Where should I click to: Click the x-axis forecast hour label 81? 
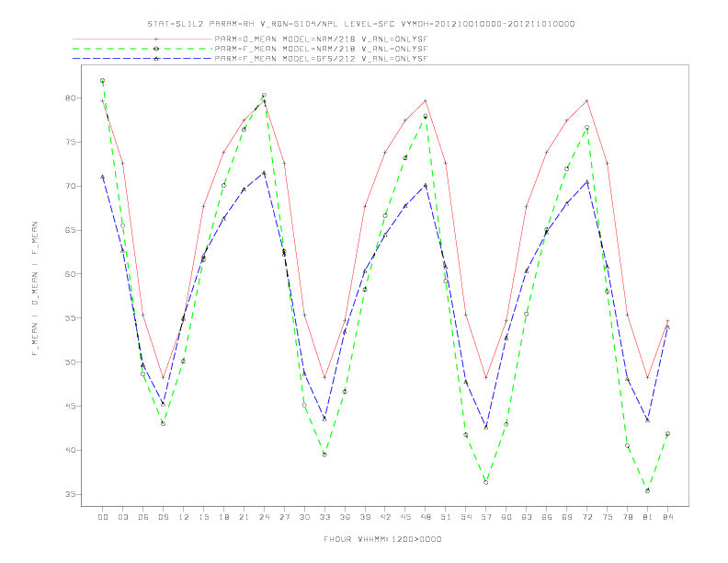648,517
